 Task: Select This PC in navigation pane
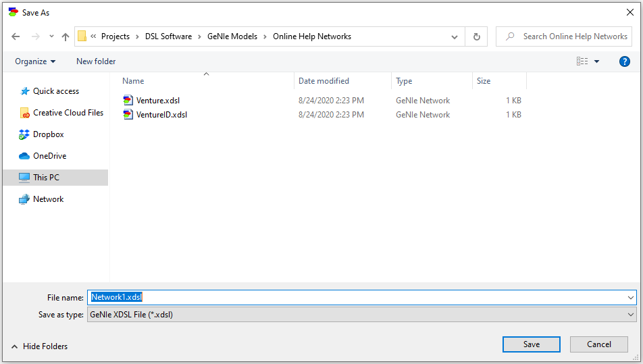coord(55,178)
